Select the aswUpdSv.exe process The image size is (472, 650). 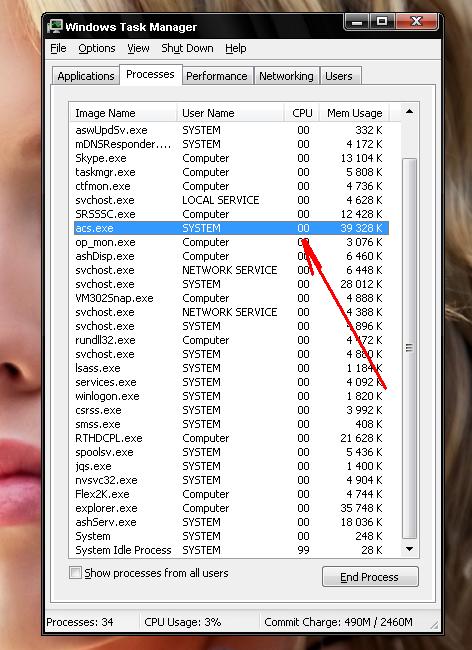229,130
